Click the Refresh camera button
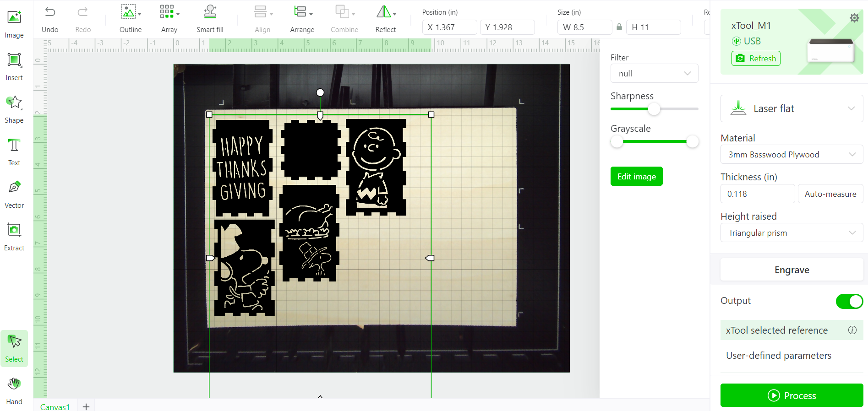This screenshot has width=868, height=411. [x=756, y=59]
